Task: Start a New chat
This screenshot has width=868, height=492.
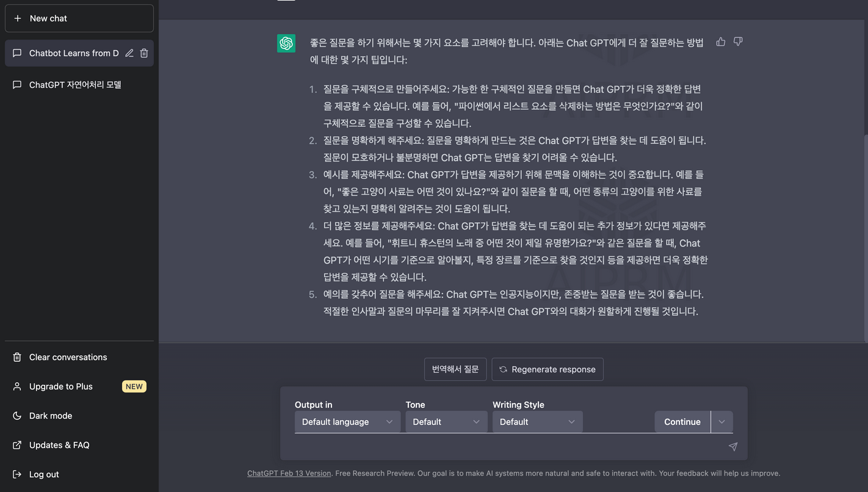Action: tap(79, 18)
